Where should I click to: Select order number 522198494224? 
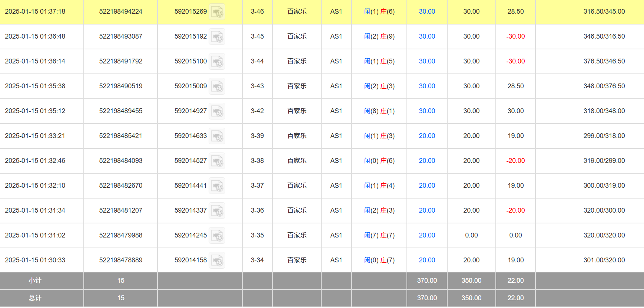pos(120,12)
